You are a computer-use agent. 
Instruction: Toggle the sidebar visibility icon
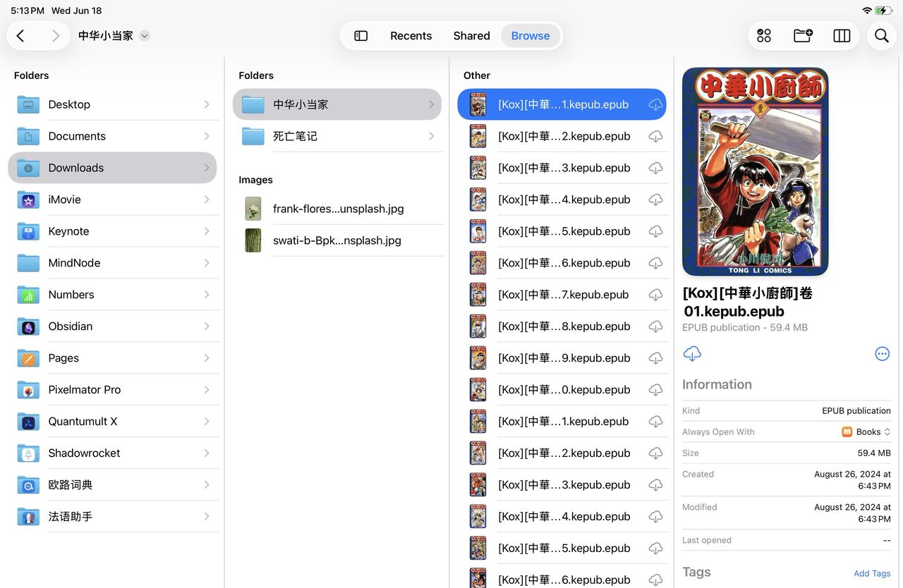click(x=360, y=35)
